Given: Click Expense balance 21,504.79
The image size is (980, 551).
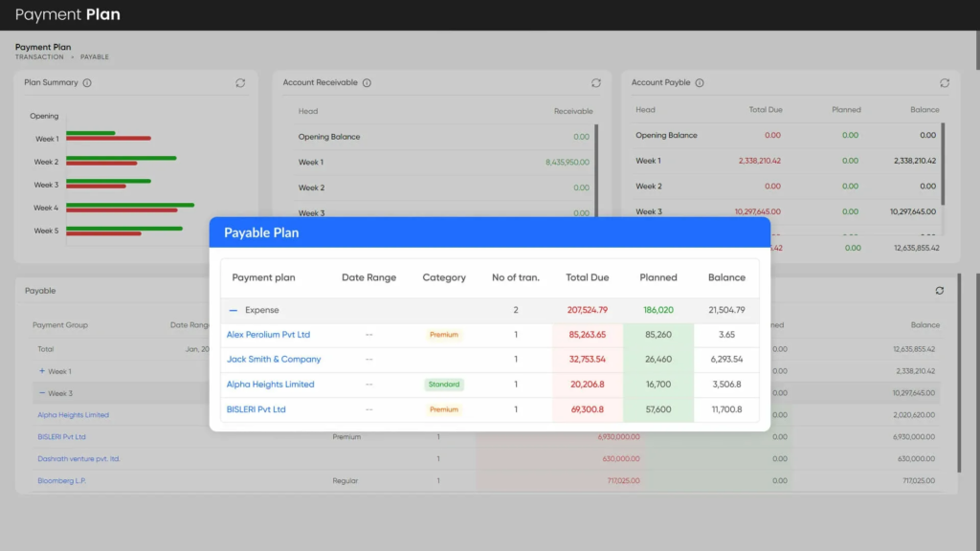Looking at the screenshot, I should 727,310.
